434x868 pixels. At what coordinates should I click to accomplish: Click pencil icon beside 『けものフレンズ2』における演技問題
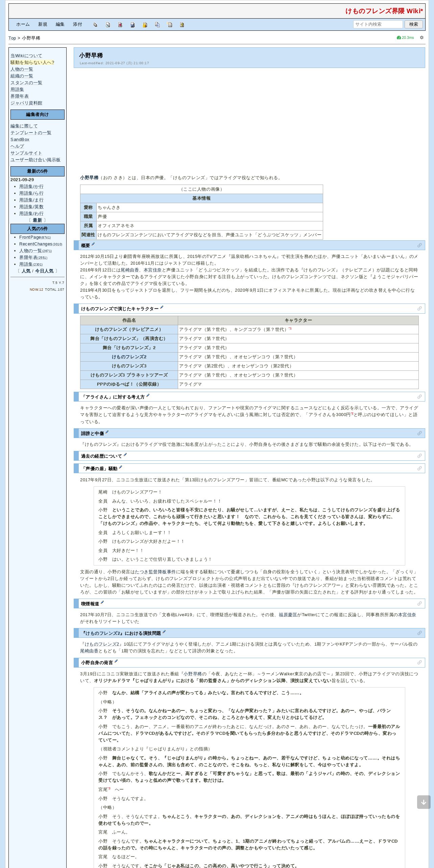point(164,632)
